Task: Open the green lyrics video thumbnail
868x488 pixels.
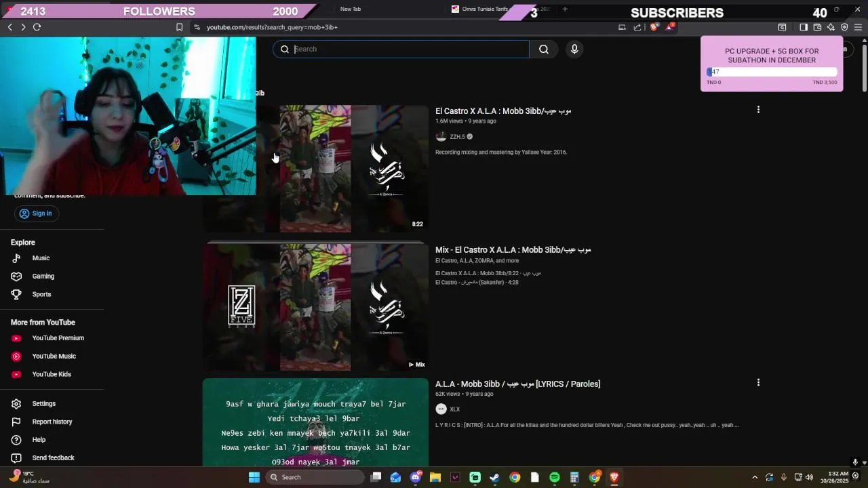Action: [315, 422]
